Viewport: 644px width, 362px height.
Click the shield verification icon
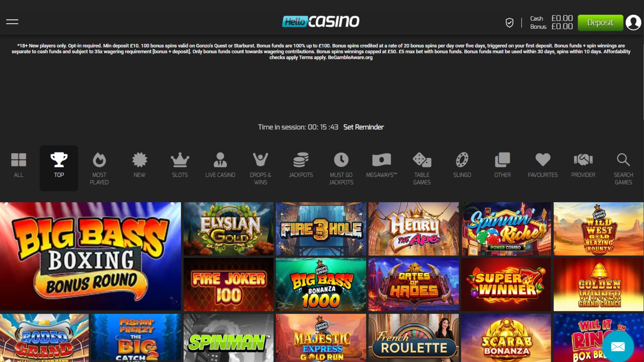pyautogui.click(x=509, y=23)
